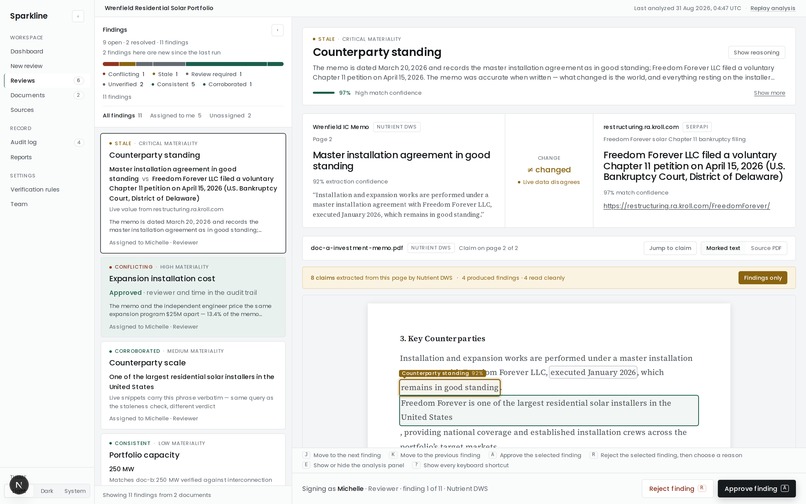Click the 'Wrenfield Residential Solar Portfolio' title
The height and width of the screenshot is (504, 806).
(x=159, y=8)
